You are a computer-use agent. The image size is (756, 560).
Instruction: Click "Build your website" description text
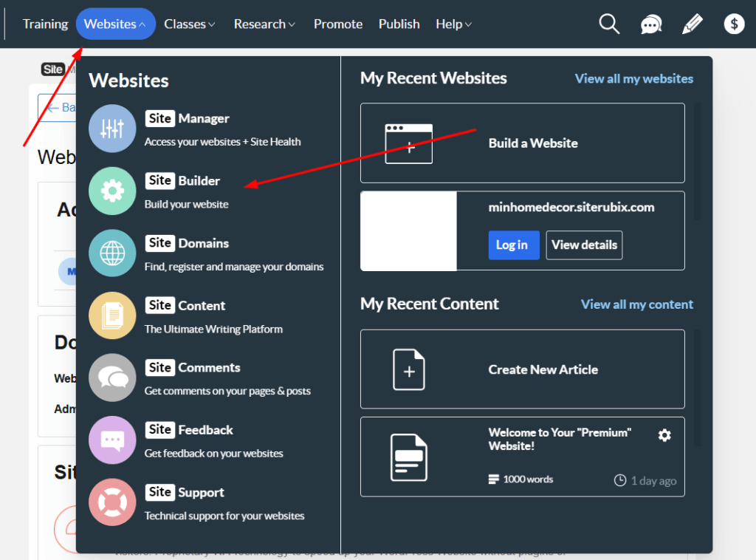click(x=186, y=204)
